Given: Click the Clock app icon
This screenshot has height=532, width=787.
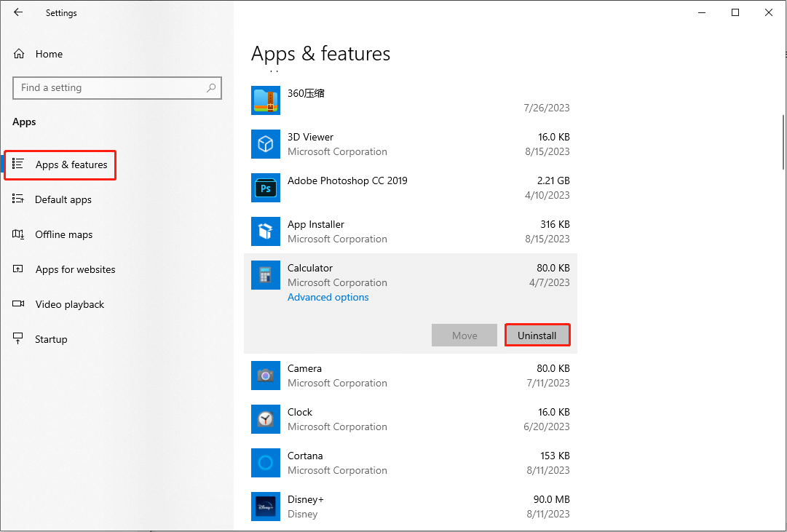Looking at the screenshot, I should point(266,419).
